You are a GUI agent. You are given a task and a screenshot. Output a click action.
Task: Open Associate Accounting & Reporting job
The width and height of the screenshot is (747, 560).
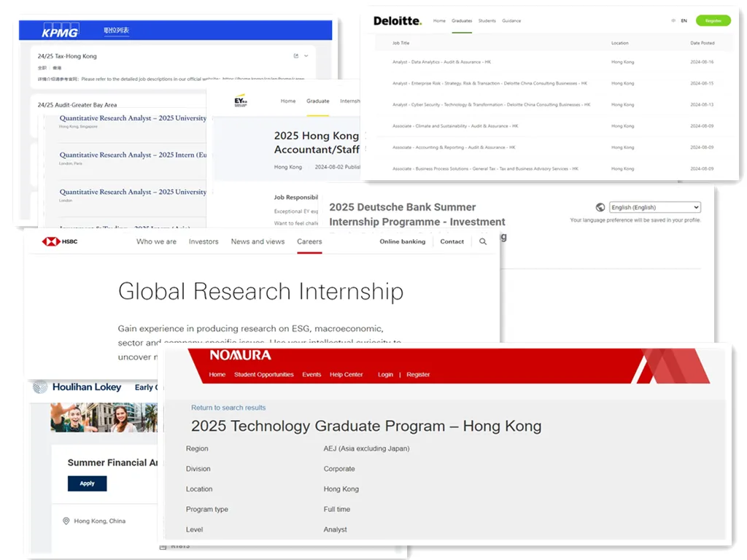[x=454, y=147]
